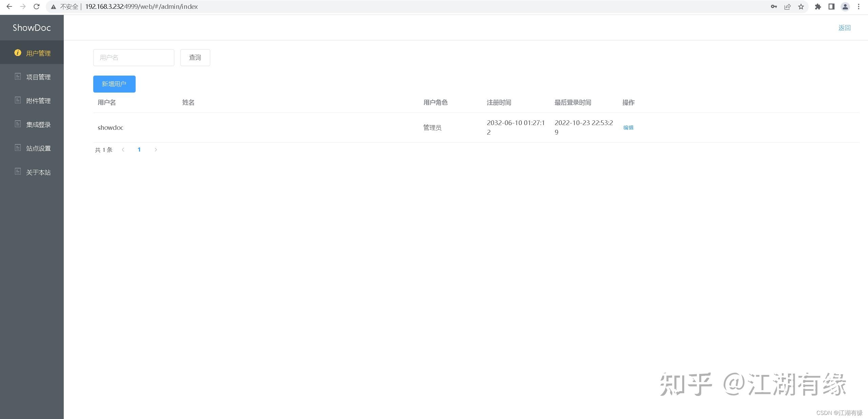Click the browser profile avatar icon

coord(845,6)
